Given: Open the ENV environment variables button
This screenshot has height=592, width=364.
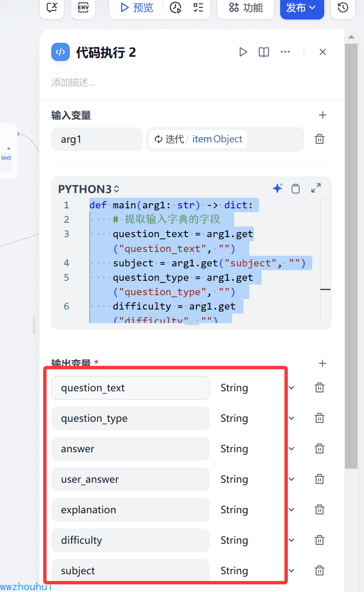Looking at the screenshot, I should click(x=83, y=8).
